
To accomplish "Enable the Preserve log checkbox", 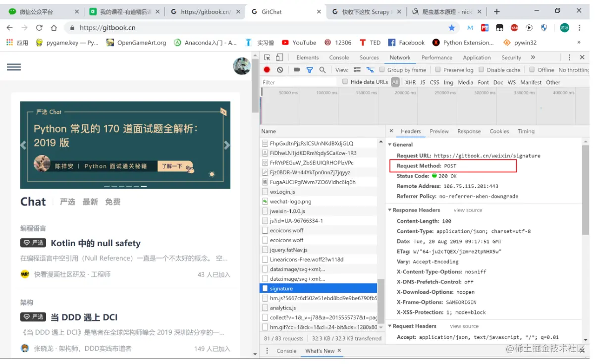I will tap(438, 70).
